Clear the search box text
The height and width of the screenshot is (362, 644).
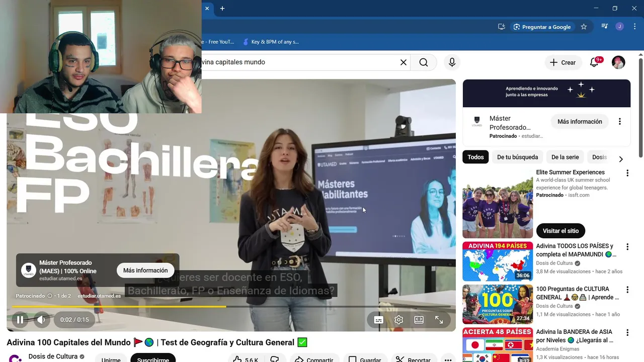404,62
